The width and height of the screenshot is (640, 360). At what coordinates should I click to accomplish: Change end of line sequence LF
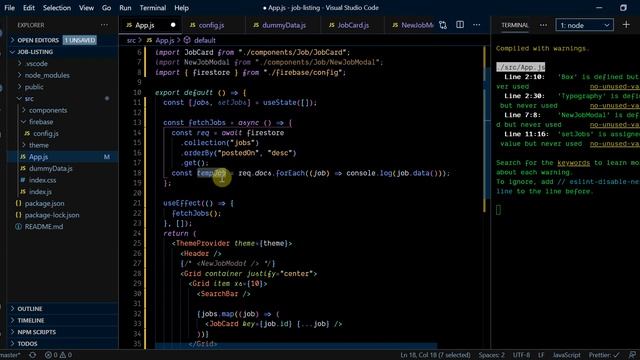point(541,355)
